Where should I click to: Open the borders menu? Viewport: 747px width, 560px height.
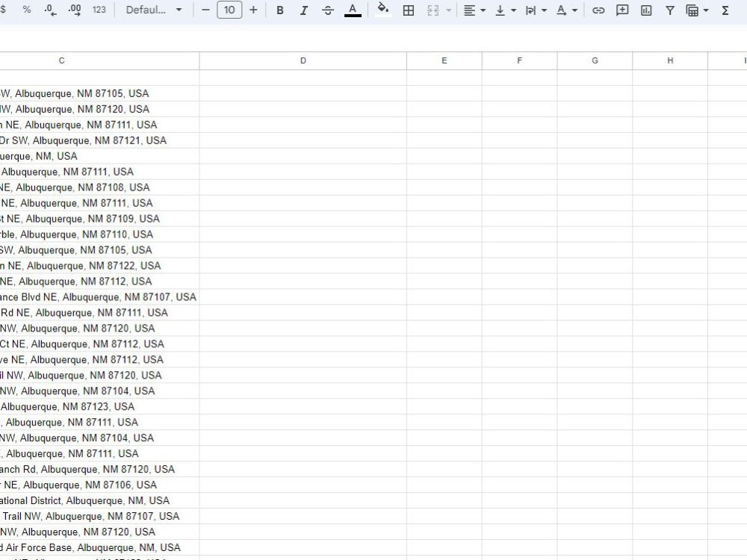tap(409, 10)
